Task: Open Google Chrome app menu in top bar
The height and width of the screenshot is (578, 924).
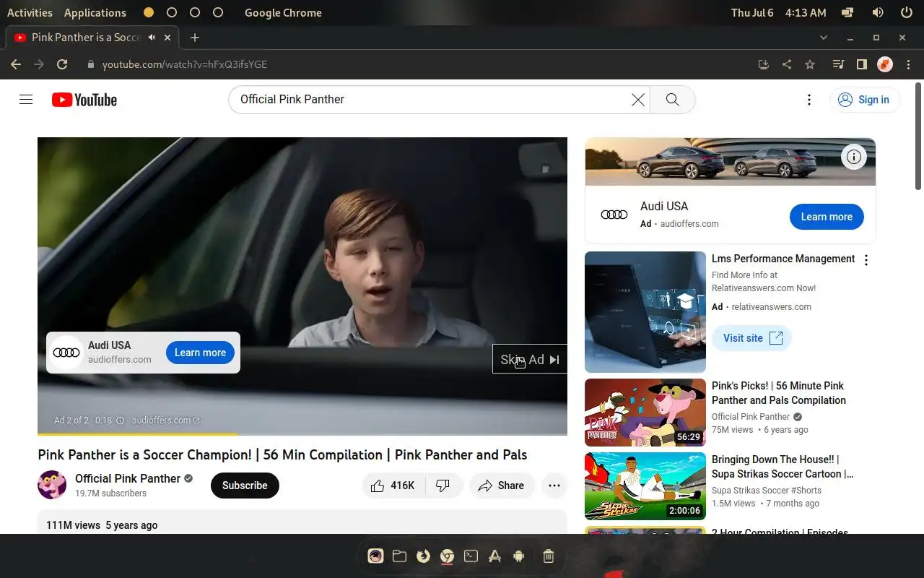Action: coord(283,12)
